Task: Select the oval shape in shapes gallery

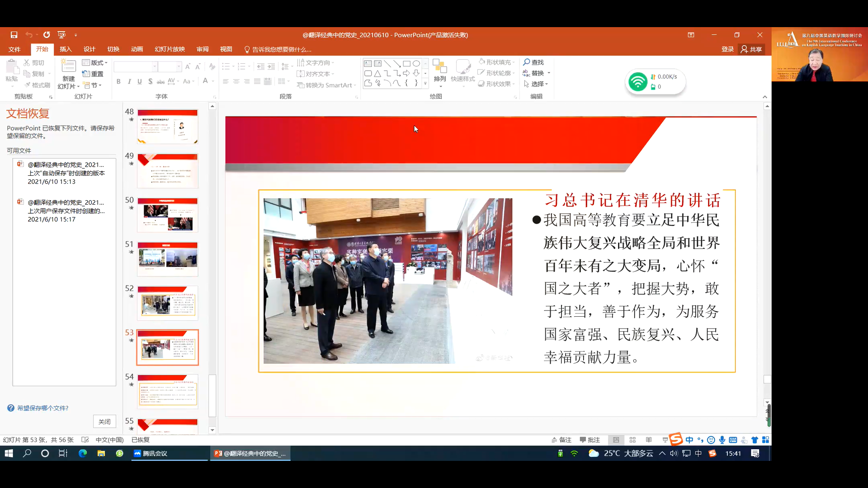Action: click(x=416, y=64)
